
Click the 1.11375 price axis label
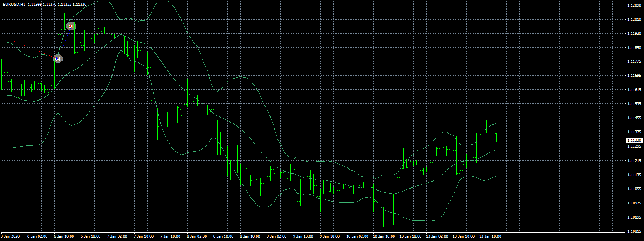[x=634, y=133]
